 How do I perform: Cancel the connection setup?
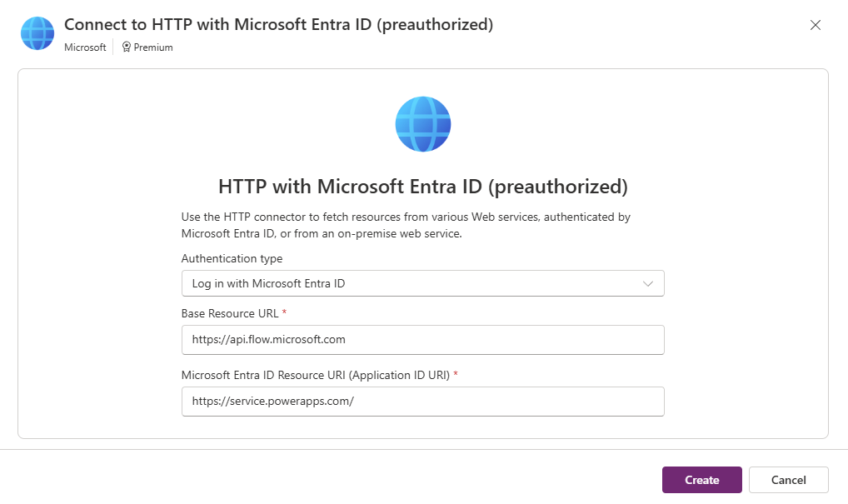tap(789, 480)
